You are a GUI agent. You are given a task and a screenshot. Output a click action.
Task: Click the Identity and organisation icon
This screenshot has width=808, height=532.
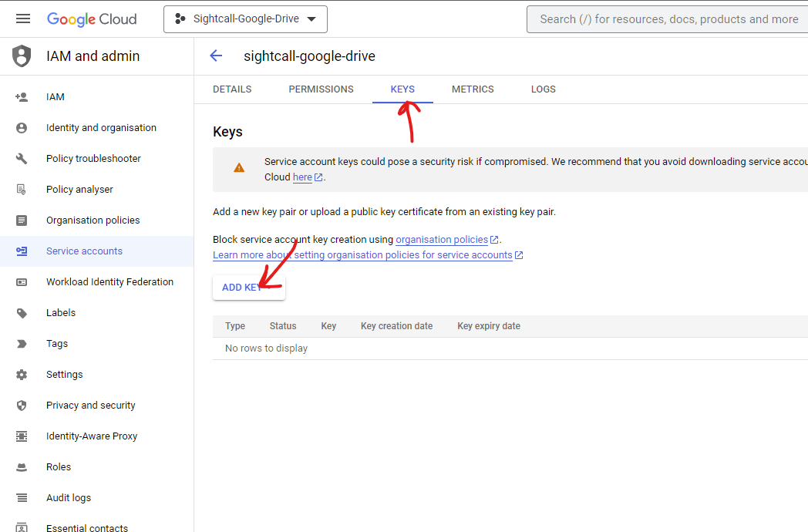click(22, 128)
